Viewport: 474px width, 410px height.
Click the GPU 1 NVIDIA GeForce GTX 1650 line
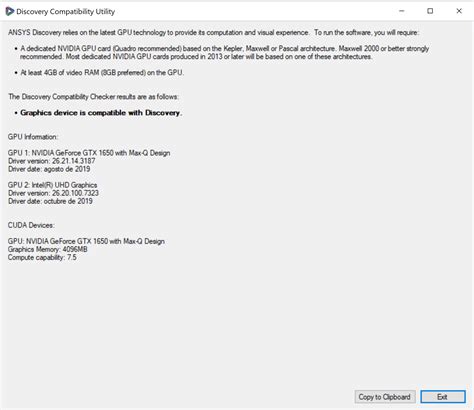coord(89,153)
